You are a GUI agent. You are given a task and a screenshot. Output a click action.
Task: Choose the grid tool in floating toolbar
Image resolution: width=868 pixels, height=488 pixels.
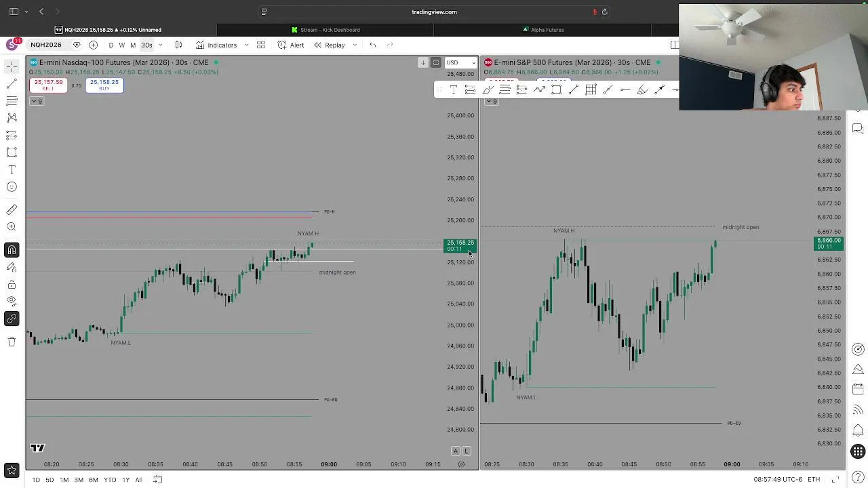click(x=591, y=89)
